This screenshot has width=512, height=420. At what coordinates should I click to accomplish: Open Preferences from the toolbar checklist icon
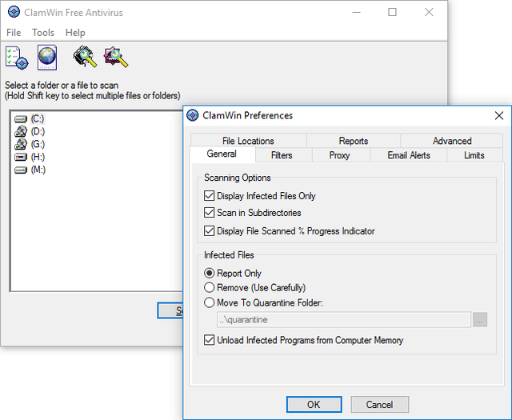pyautogui.click(x=16, y=58)
